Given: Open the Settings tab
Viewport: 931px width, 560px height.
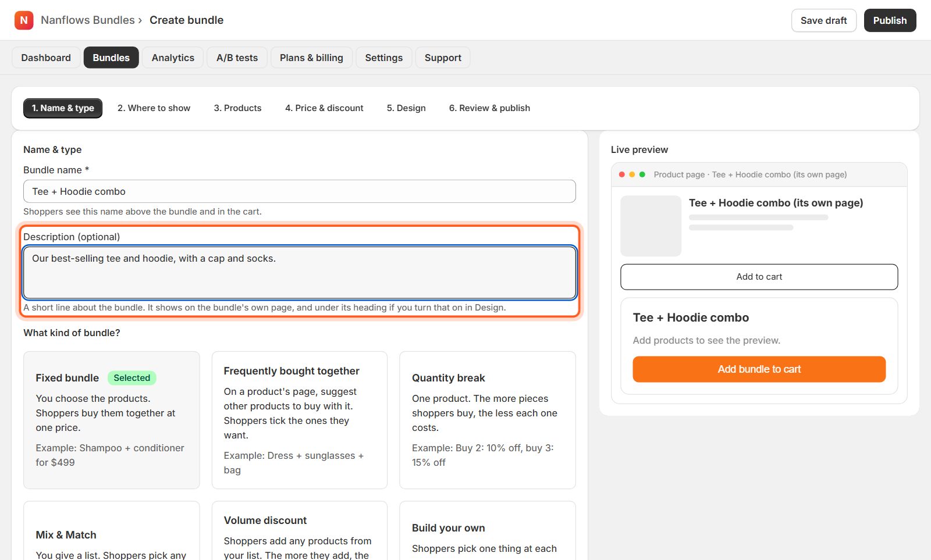Looking at the screenshot, I should tap(383, 58).
